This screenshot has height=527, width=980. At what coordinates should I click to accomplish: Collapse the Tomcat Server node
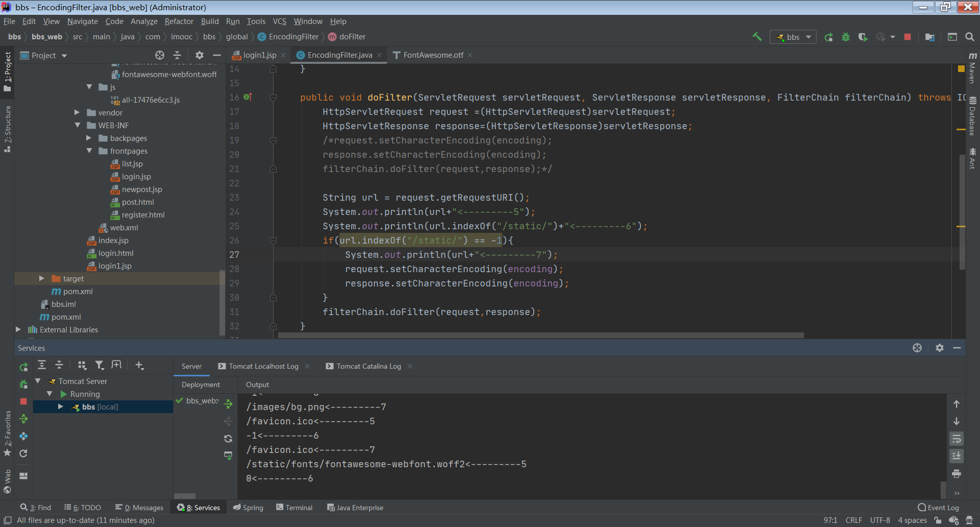pos(38,381)
